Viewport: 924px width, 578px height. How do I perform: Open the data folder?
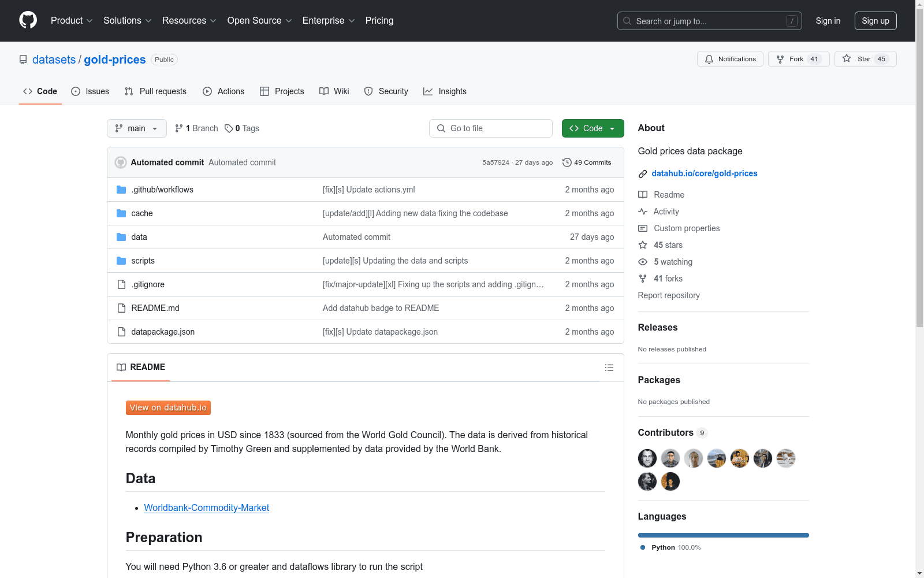[x=139, y=237]
